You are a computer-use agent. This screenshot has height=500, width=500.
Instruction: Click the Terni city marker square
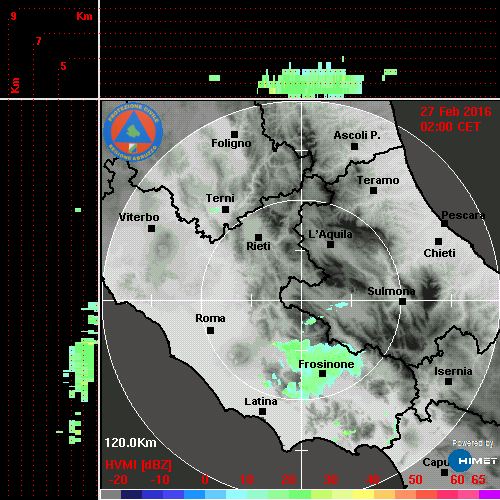[x=225, y=210]
